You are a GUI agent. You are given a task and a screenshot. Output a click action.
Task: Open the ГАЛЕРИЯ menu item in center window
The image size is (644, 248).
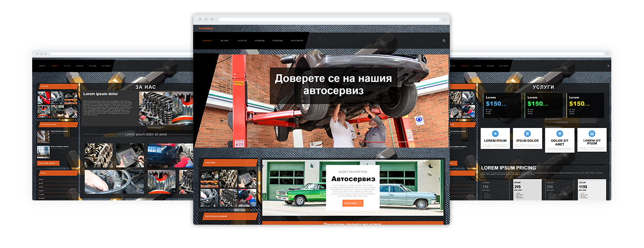coord(277,41)
